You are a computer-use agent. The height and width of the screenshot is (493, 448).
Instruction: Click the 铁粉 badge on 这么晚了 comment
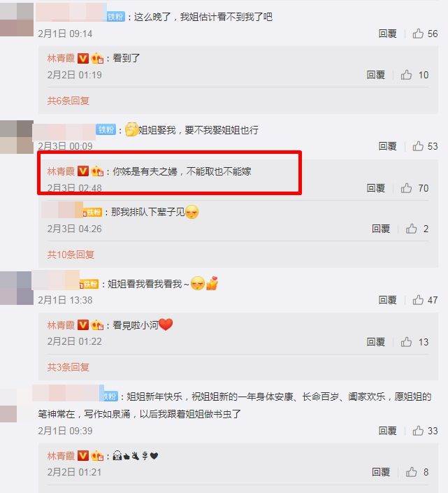[x=116, y=16]
